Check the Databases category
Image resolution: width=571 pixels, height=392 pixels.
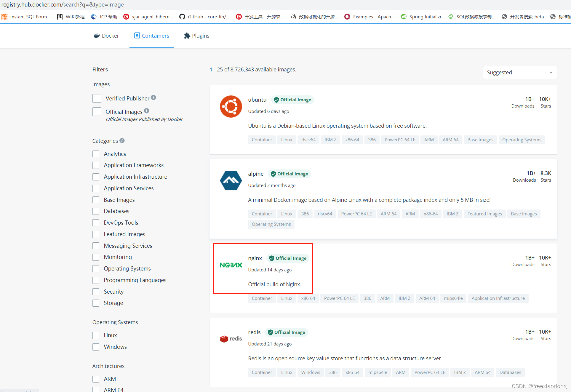click(96, 211)
